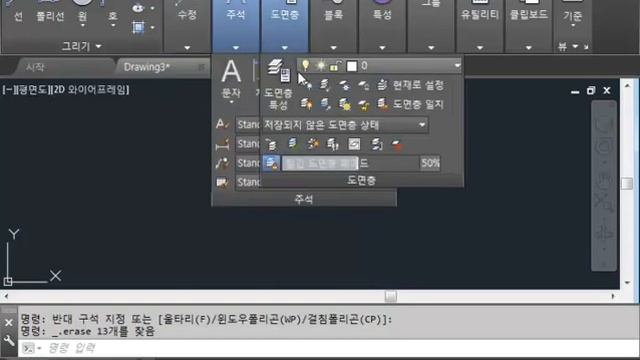This screenshot has width=640, height=360.
Task: Toggle the layer 0 freeze sun icon
Action: click(x=321, y=65)
